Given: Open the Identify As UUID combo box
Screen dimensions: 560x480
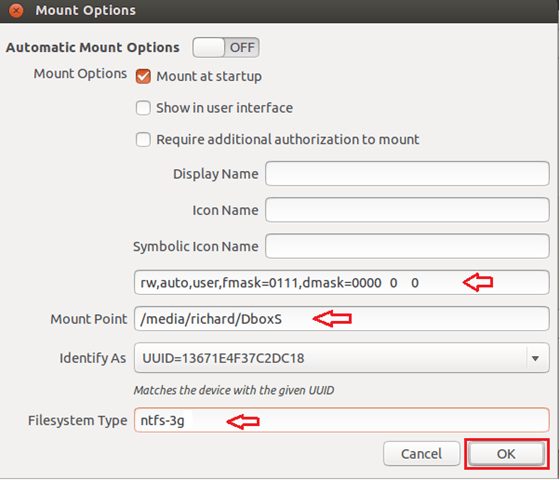Looking at the screenshot, I should [341, 358].
